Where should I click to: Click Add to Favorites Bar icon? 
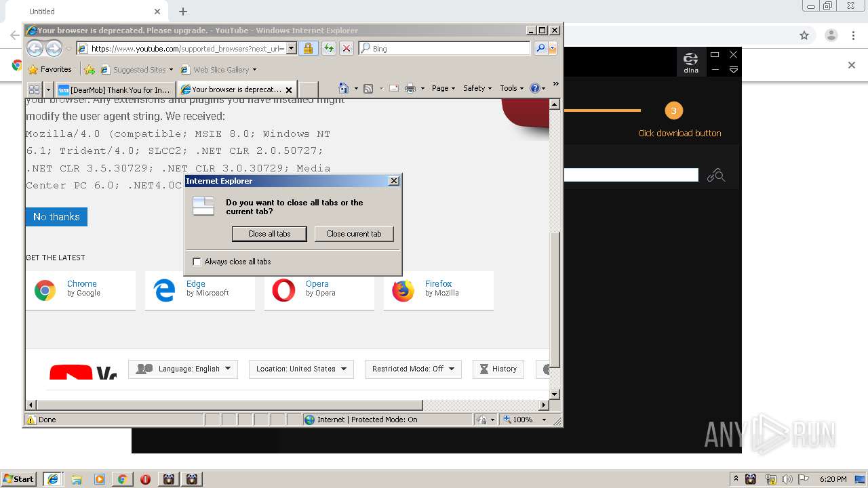pos(90,69)
